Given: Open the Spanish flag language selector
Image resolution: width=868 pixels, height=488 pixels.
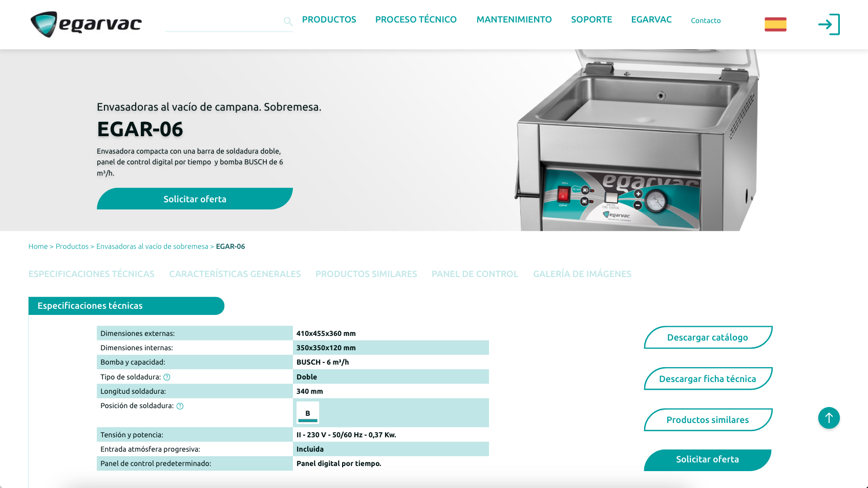Looking at the screenshot, I should pyautogui.click(x=775, y=24).
